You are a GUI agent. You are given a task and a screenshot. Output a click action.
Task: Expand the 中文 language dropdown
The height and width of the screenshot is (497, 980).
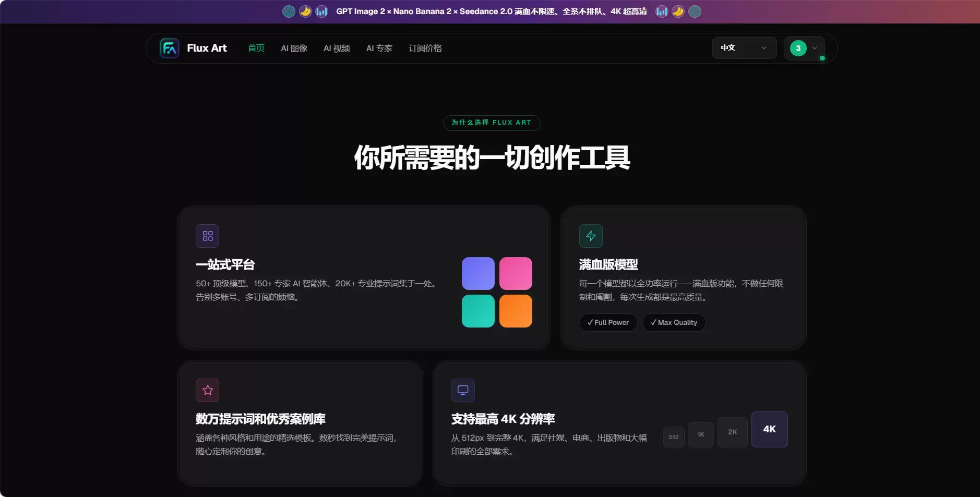744,48
